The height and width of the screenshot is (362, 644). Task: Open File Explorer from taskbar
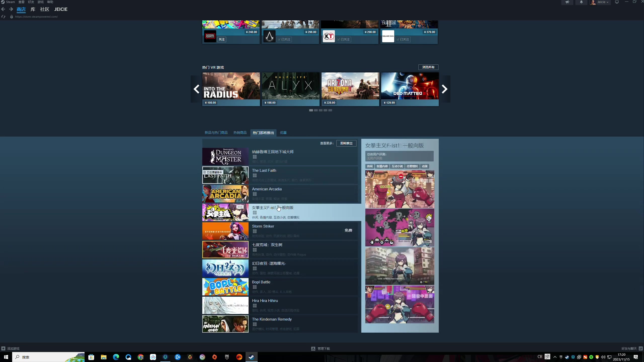104,357
